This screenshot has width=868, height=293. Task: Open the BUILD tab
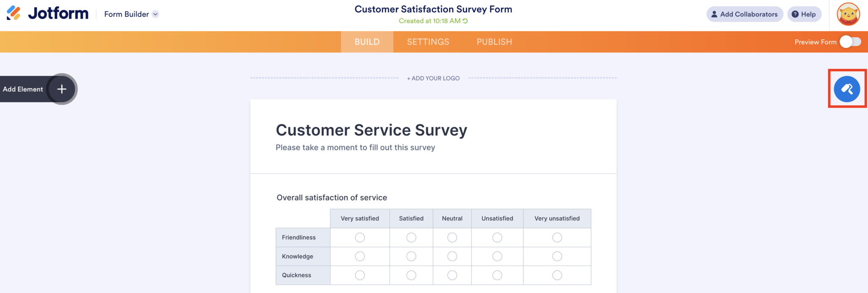click(367, 41)
